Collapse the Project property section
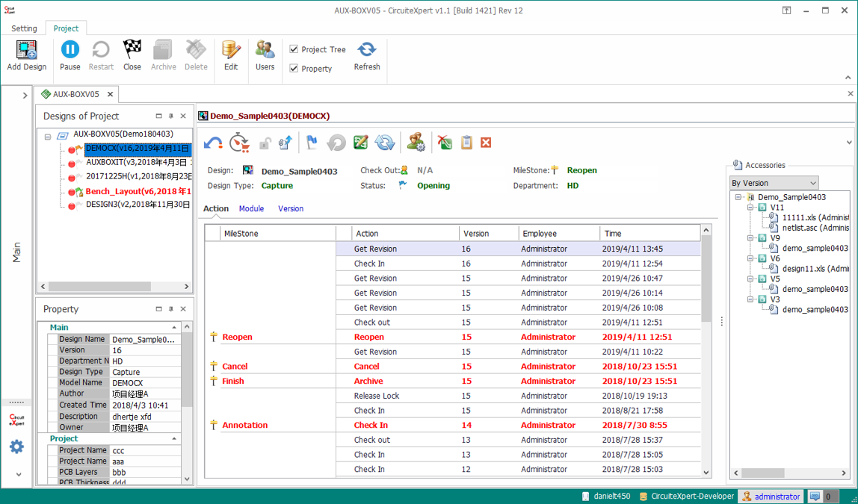Image resolution: width=858 pixels, height=504 pixels. (x=174, y=439)
